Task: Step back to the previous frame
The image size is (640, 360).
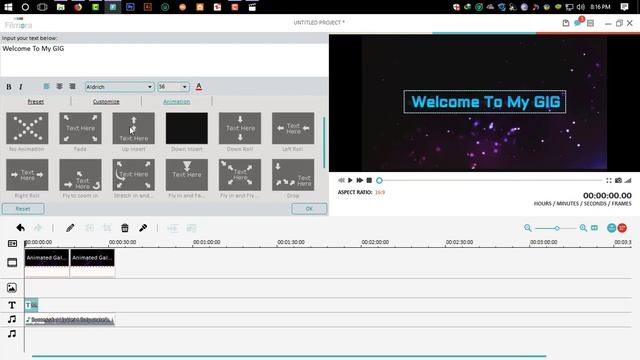Action: tap(341, 180)
